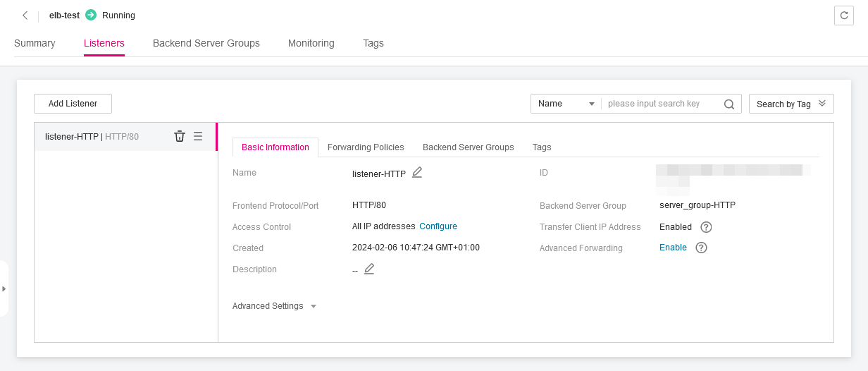Switch to the Backend Server Groups top tab
Screen dimensions: 868x371
click(x=206, y=43)
